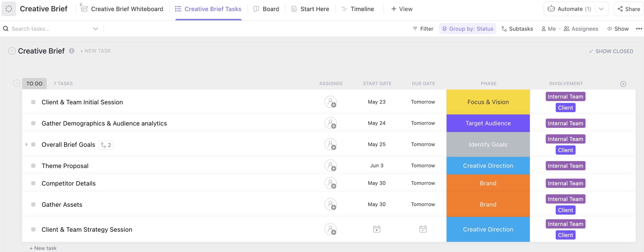Image resolution: width=644 pixels, height=252 pixels.
Task: Toggle Show Closed tasks
Action: pyautogui.click(x=611, y=51)
